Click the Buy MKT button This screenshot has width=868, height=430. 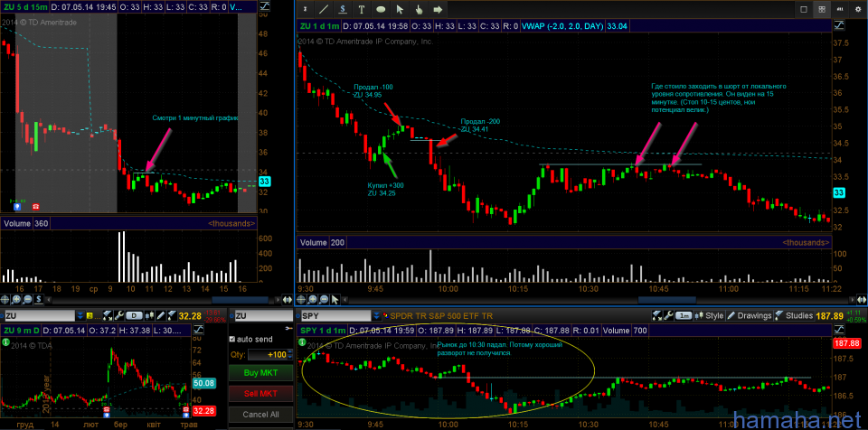pos(260,372)
